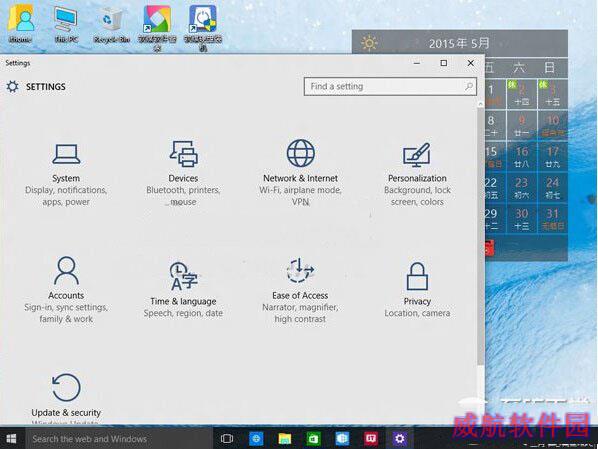Open This PC desktop icon
Viewport: 598px width, 449px height.
[66, 24]
